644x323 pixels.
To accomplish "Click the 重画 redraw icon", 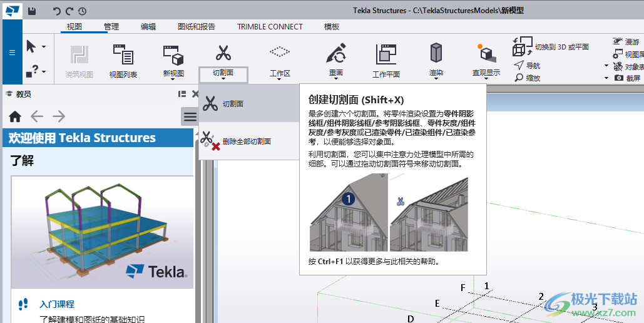I will click(x=336, y=53).
